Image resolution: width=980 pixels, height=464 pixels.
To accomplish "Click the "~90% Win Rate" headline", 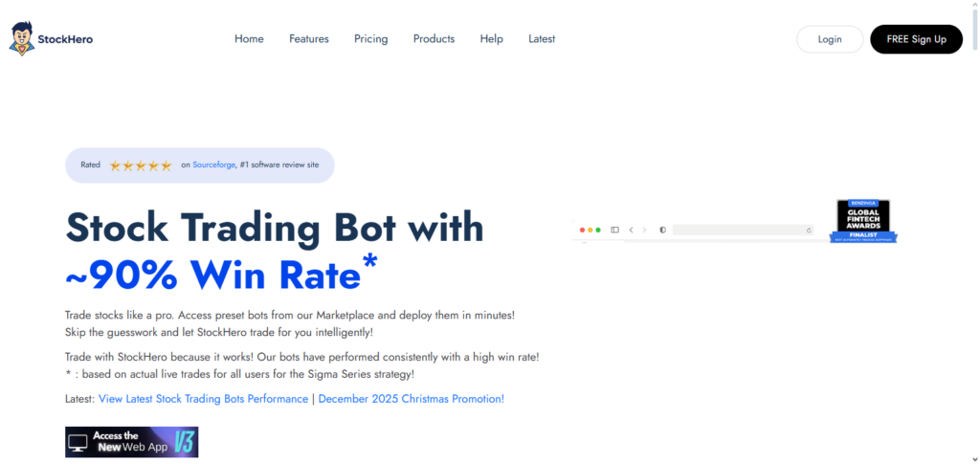I will [221, 274].
